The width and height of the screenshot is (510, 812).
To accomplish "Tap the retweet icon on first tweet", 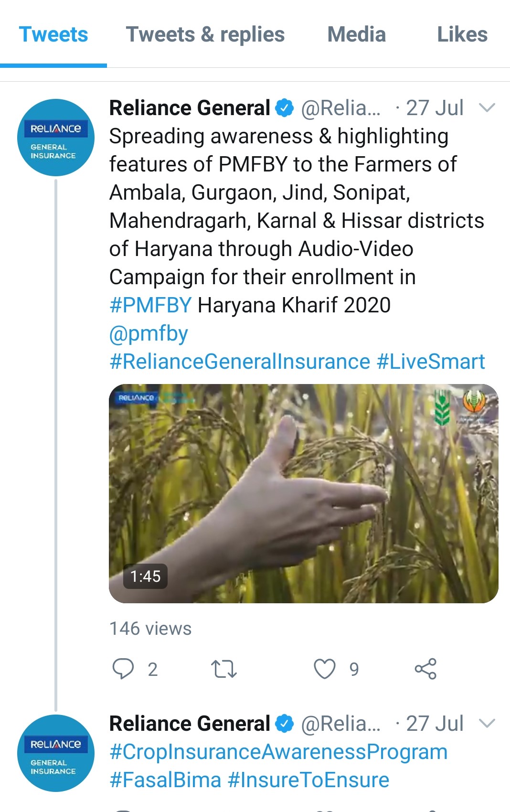I will pos(223,669).
